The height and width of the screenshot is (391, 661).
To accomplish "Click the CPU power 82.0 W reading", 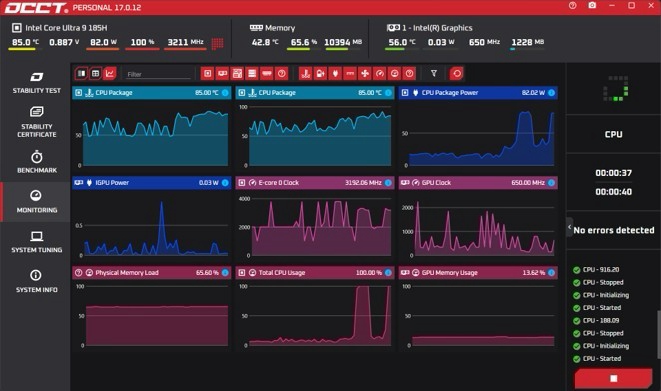I will click(103, 42).
